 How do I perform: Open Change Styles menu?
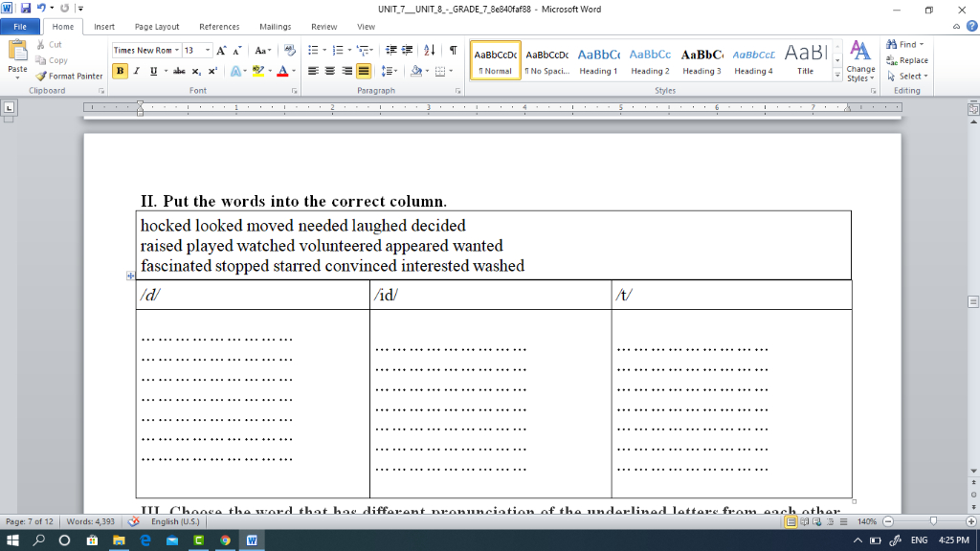[860, 61]
